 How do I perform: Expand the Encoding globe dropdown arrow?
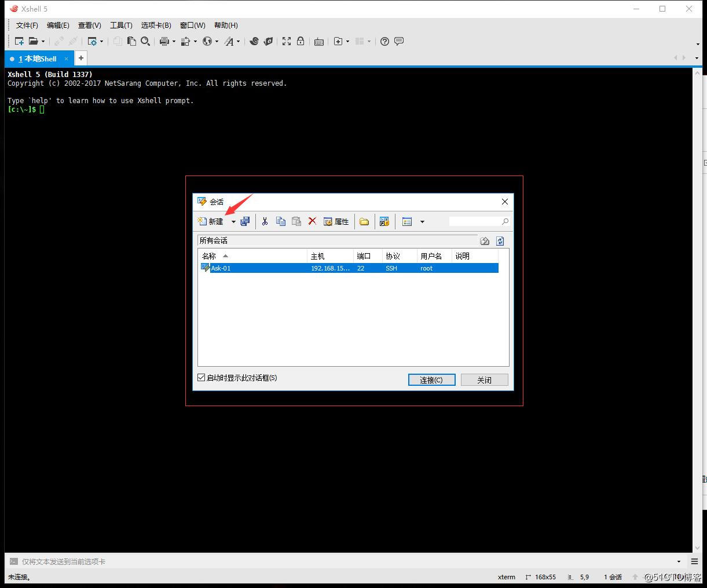point(217,42)
